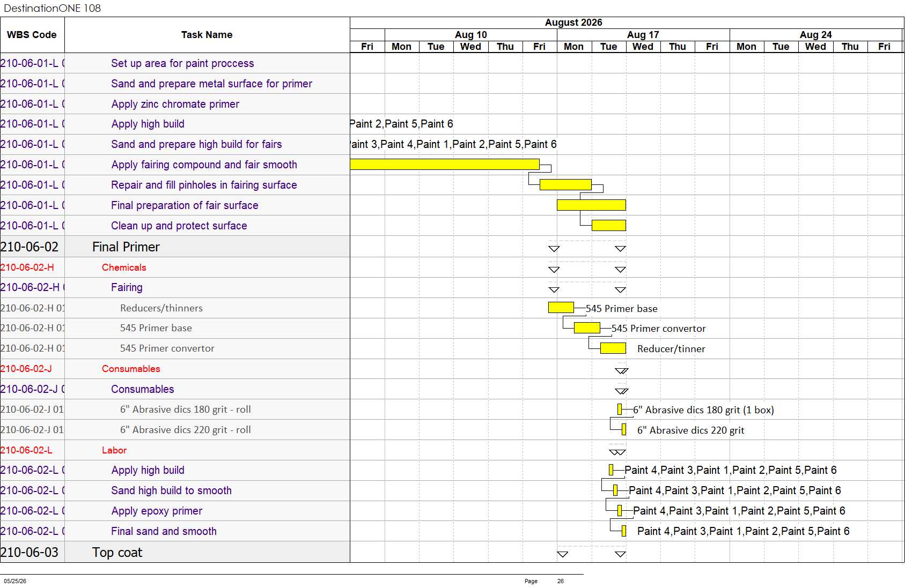Click the Sand high build to smooth task

171,490
